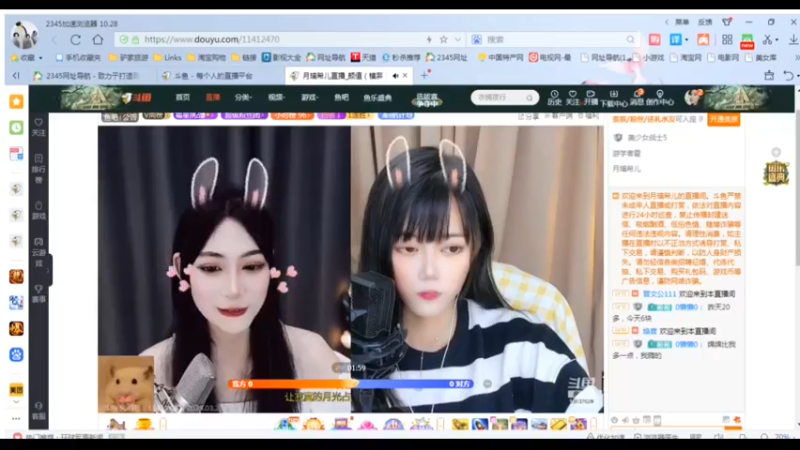Open 游戏 in Douyu left sidebar
The width and height of the screenshot is (800, 450).
pyautogui.click(x=39, y=211)
